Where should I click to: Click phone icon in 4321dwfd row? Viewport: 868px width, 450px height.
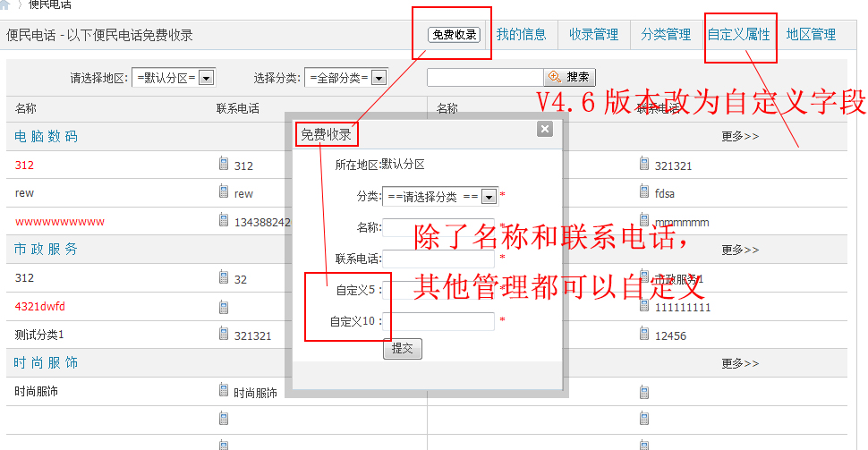pos(224,307)
